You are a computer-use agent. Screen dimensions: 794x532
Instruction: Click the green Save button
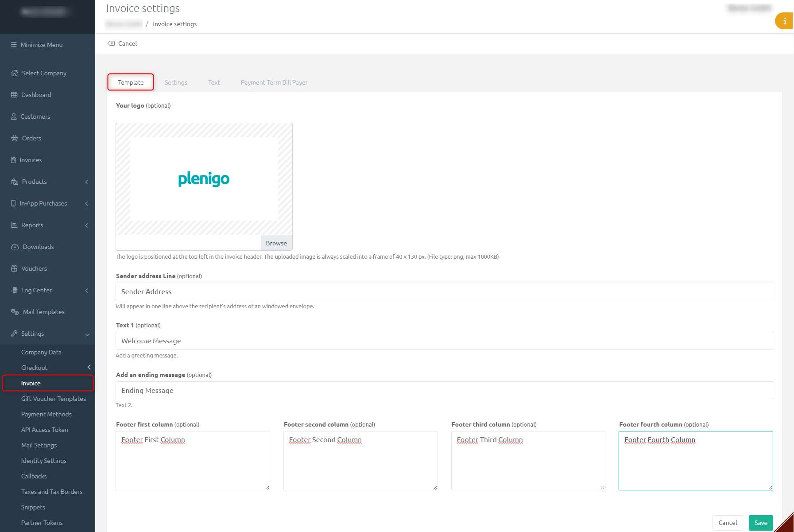point(760,523)
